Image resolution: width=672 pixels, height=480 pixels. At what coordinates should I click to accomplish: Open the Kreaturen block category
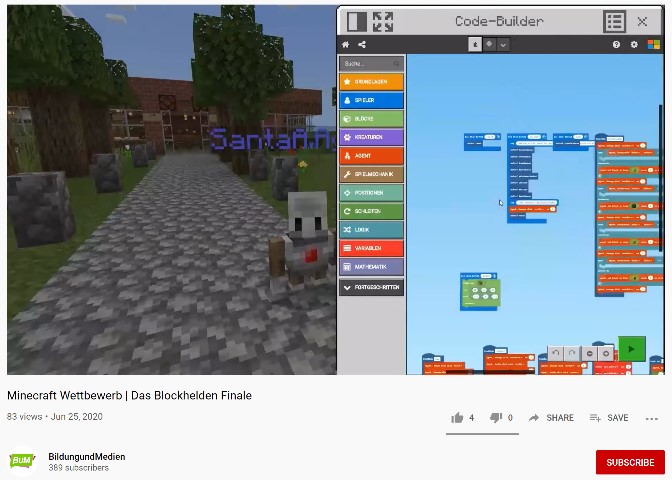[x=371, y=137]
